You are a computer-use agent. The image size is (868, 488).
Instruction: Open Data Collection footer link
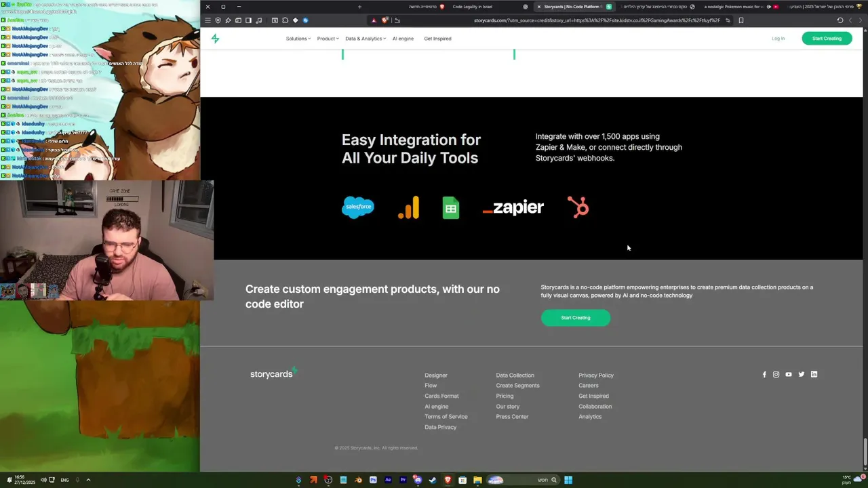(x=515, y=375)
